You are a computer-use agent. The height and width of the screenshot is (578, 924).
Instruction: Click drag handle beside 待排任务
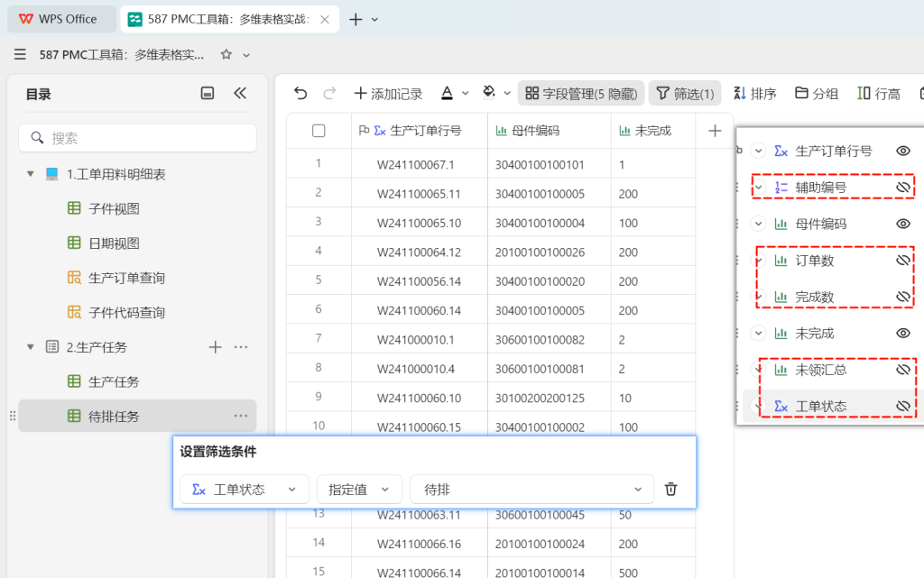tap(13, 416)
